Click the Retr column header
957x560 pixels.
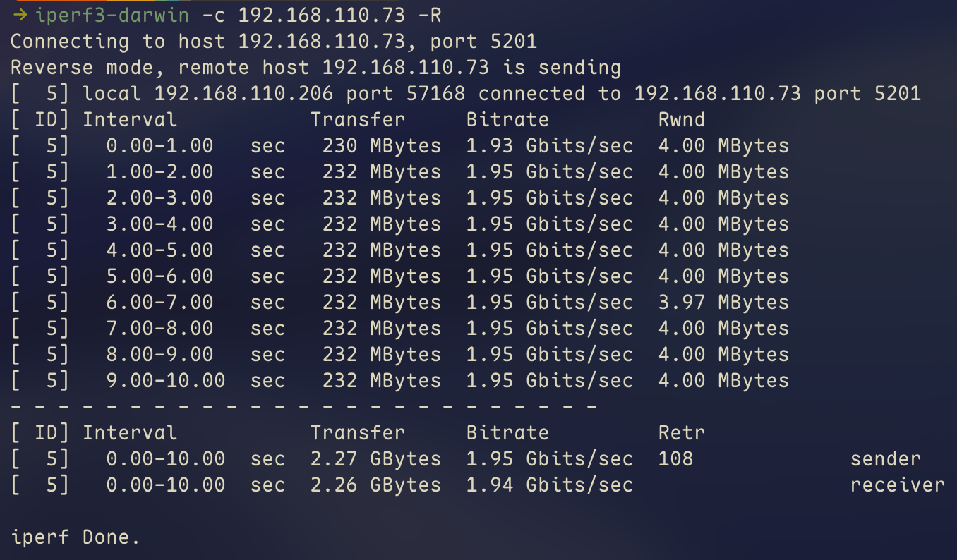(682, 433)
